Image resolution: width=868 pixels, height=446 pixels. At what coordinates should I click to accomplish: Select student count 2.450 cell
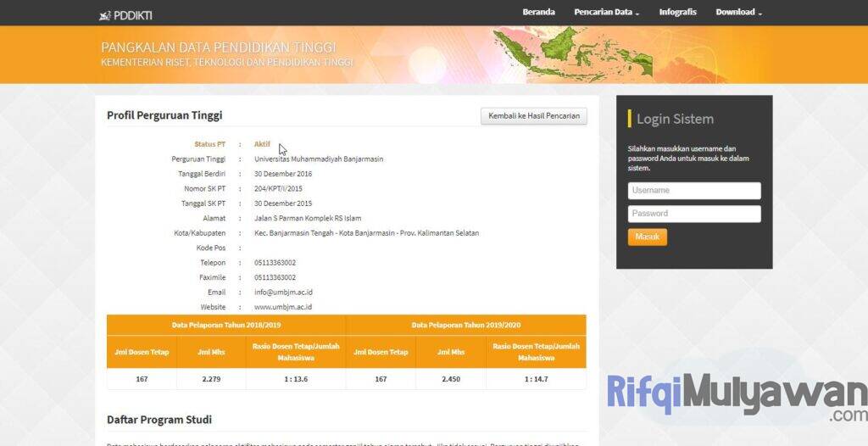point(451,380)
